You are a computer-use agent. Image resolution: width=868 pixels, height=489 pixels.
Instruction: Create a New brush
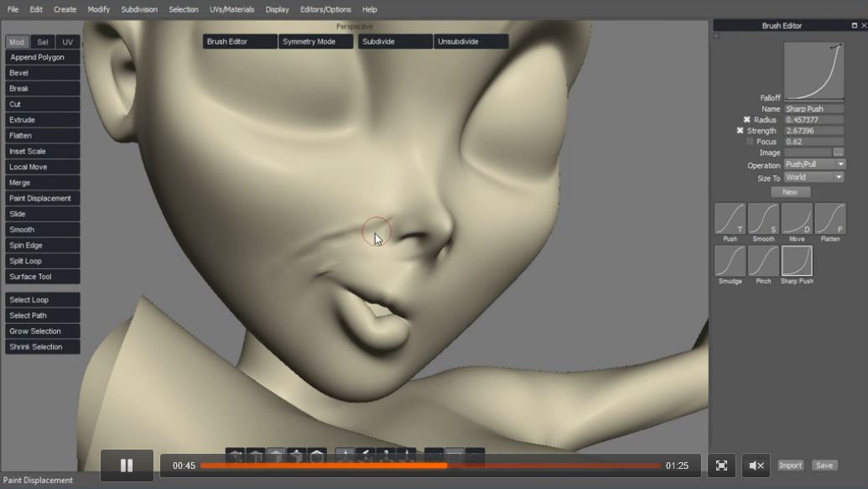coord(790,192)
